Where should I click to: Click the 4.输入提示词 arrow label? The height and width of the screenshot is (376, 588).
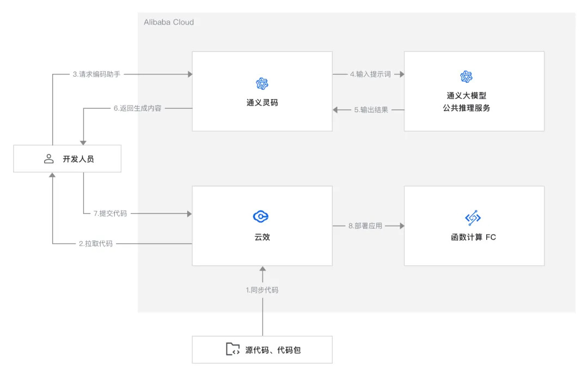[370, 74]
